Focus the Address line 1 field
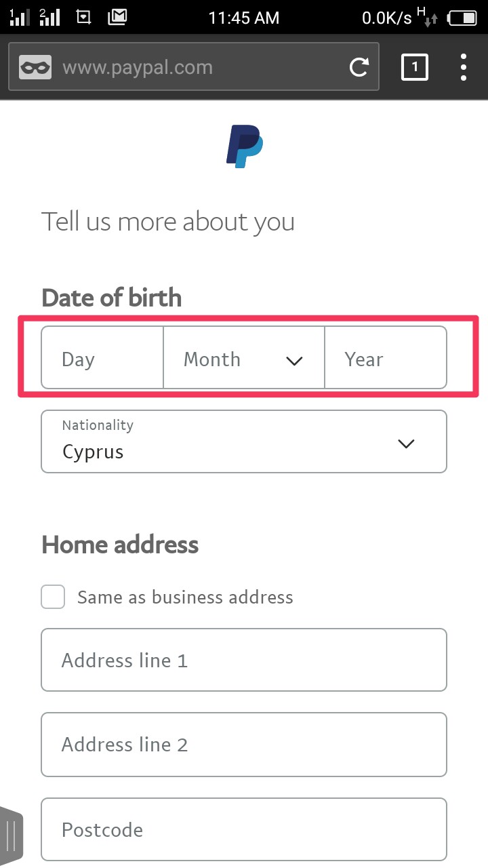The width and height of the screenshot is (488, 868). click(244, 660)
